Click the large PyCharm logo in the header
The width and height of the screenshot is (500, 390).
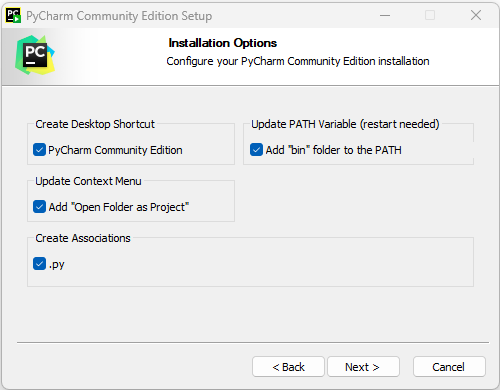35,55
